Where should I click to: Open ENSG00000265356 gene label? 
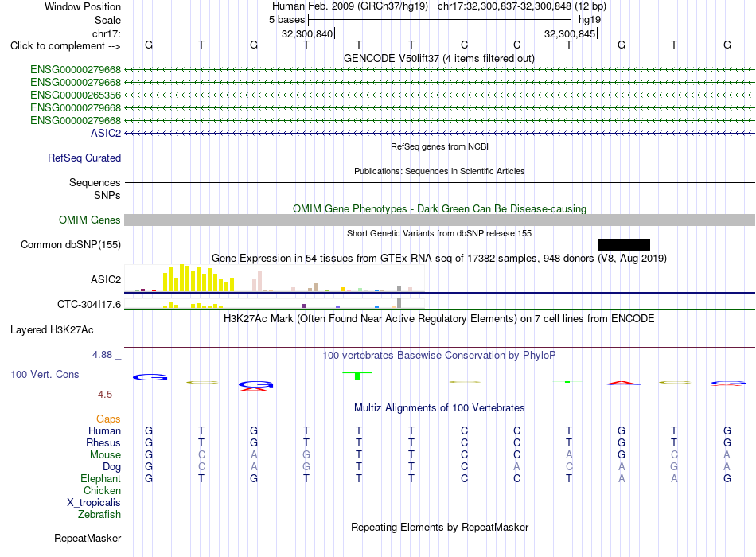[76, 95]
